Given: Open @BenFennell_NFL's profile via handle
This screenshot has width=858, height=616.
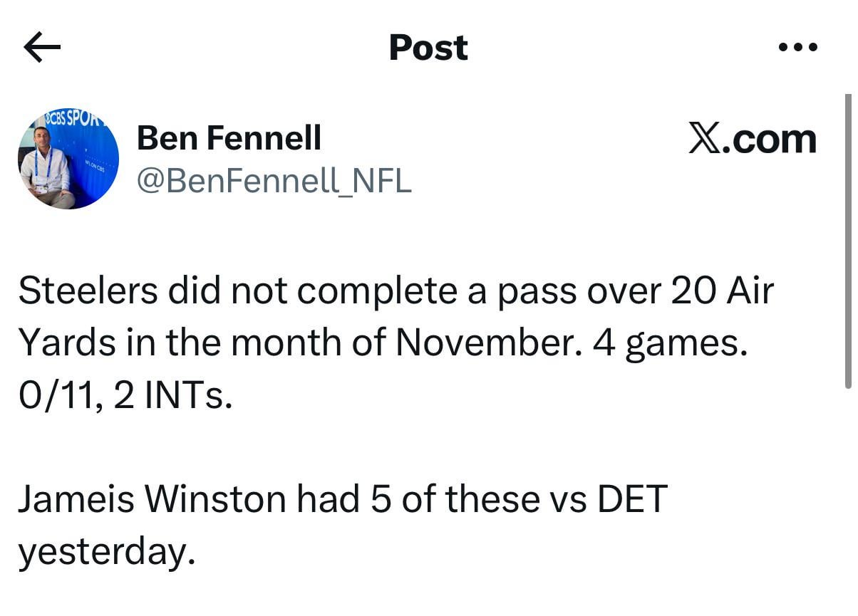Looking at the screenshot, I should click(x=274, y=182).
